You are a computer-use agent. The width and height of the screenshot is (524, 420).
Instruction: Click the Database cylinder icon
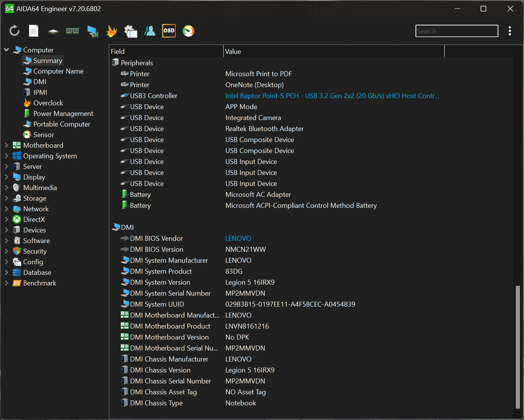point(17,272)
